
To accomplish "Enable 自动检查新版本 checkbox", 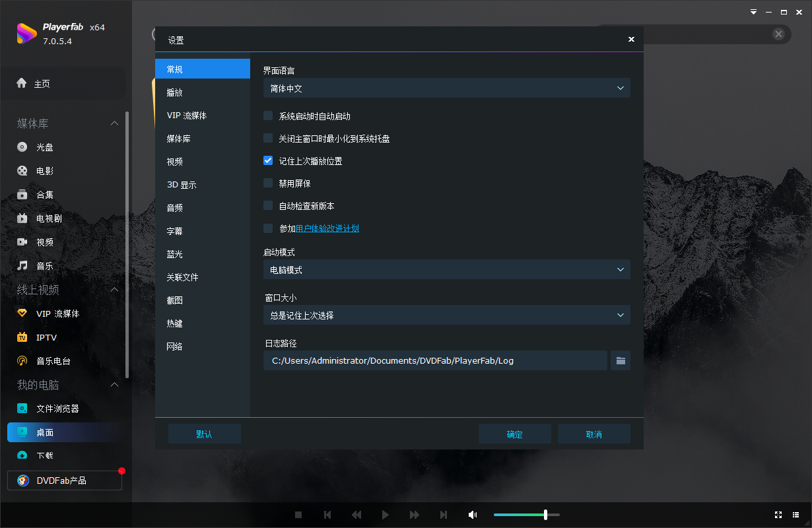I will (268, 205).
